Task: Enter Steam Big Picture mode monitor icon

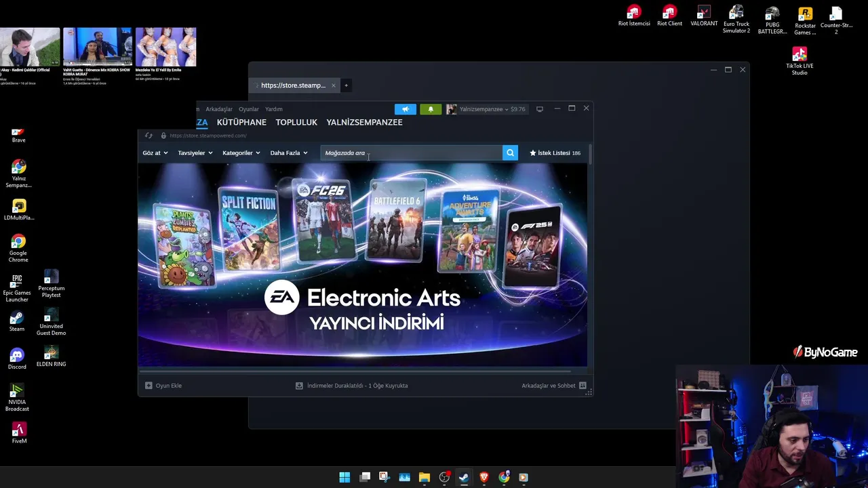Action: point(540,109)
